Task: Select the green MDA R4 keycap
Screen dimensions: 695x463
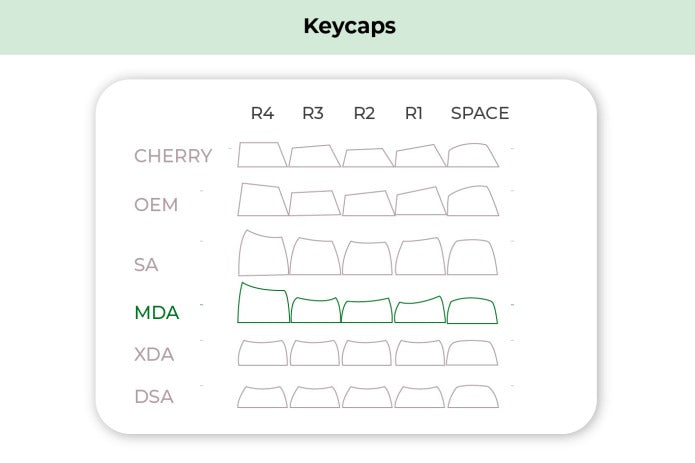Action: point(263,304)
